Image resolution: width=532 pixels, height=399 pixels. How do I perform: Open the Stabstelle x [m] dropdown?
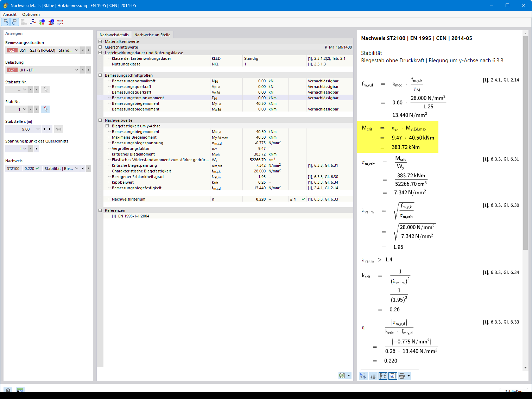38,129
